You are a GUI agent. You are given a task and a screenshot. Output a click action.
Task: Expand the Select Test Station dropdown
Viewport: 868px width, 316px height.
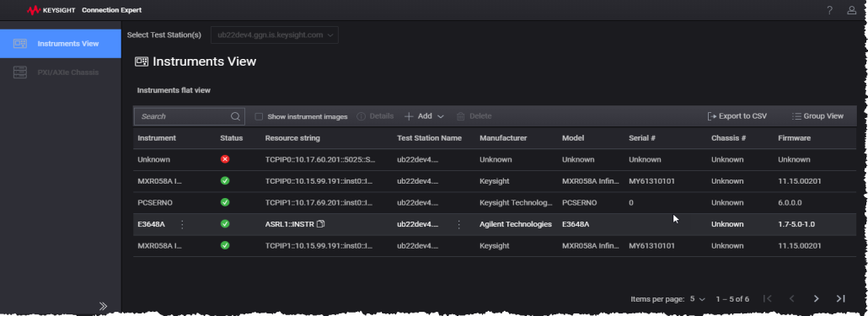(275, 35)
